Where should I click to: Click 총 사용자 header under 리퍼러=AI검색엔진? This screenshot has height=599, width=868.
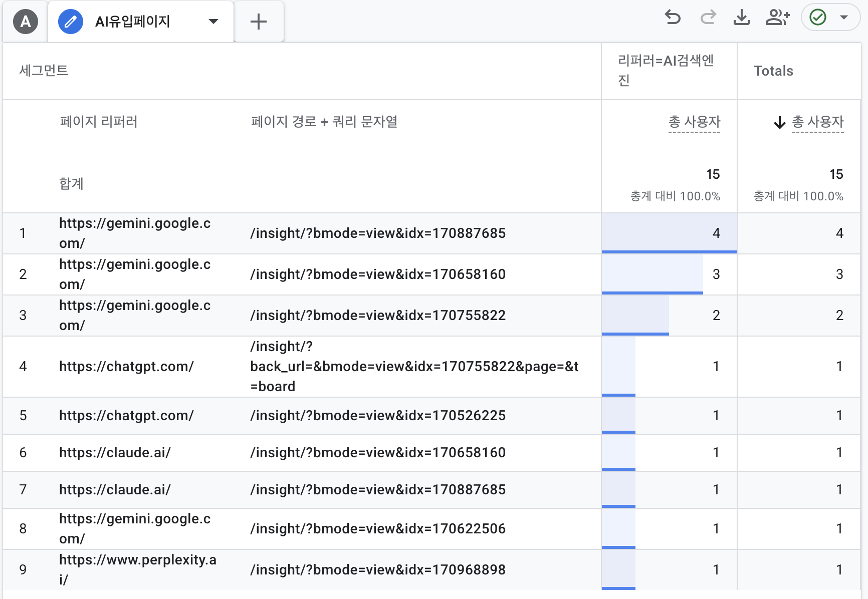tap(694, 122)
